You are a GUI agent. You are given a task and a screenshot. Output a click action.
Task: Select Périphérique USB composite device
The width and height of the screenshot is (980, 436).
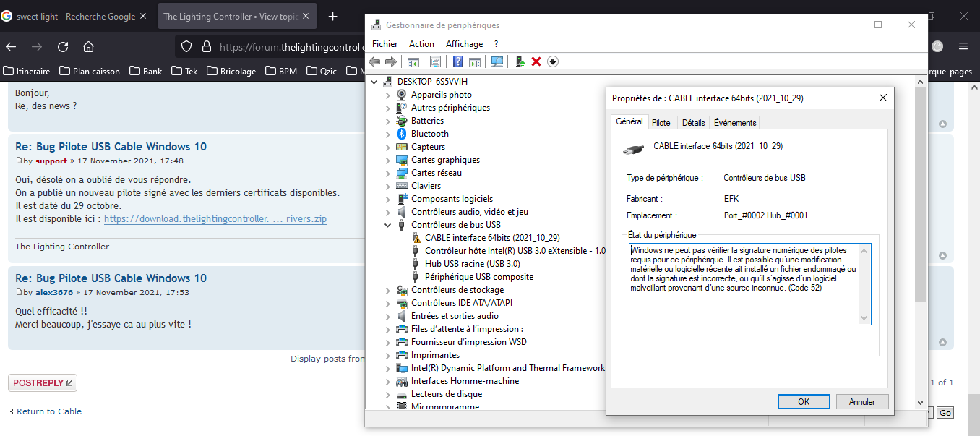[479, 277]
